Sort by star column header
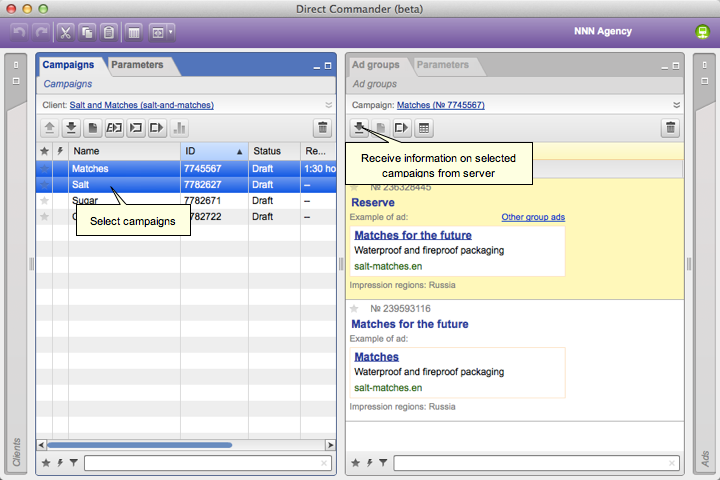 (x=44, y=151)
